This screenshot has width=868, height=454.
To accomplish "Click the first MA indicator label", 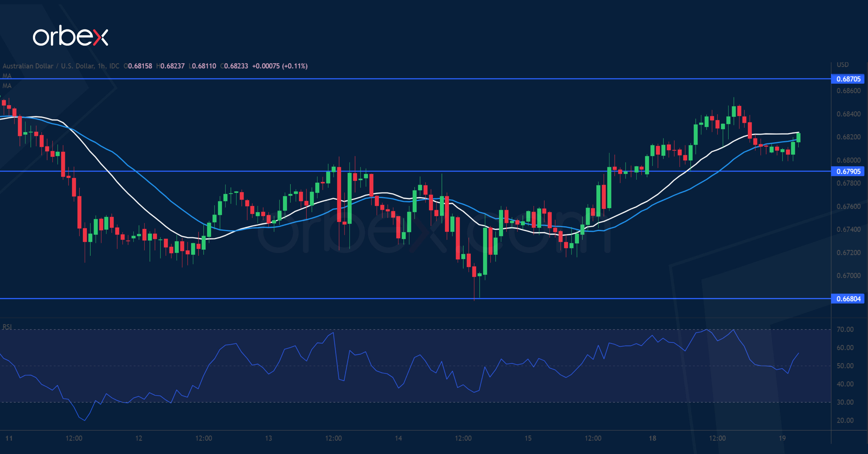I will pyautogui.click(x=7, y=76).
